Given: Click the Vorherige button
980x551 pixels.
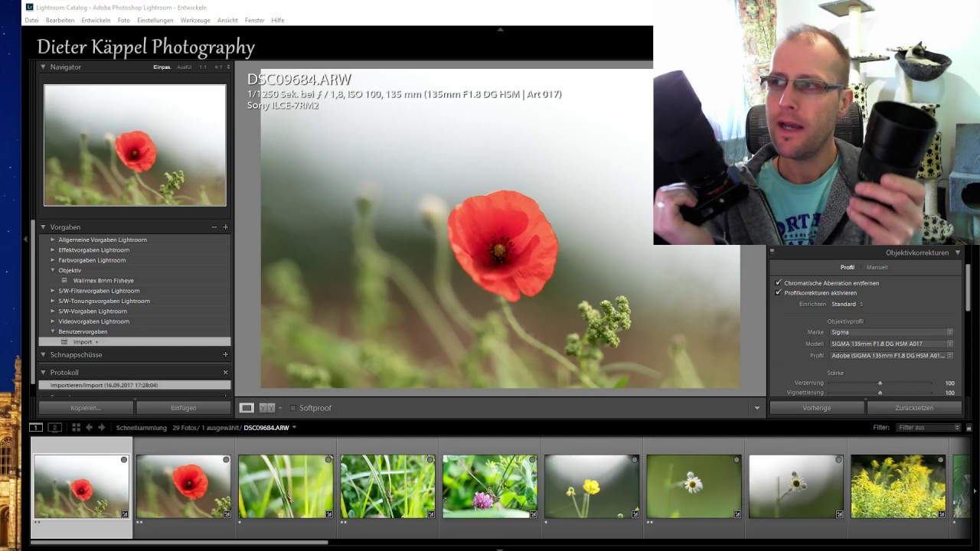Looking at the screenshot, I should (817, 408).
